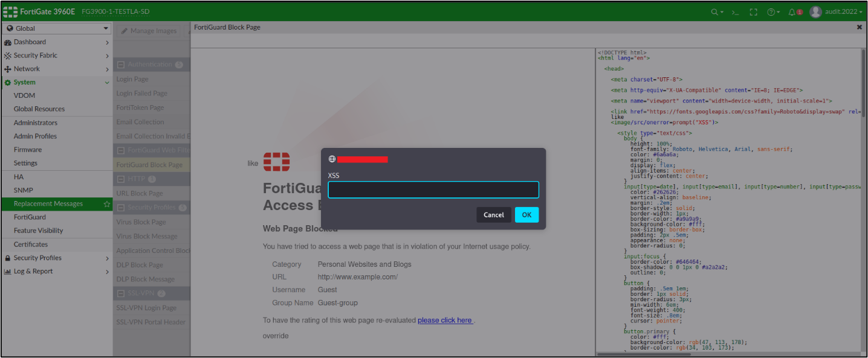The image size is (868, 358).
Task: Collapse the Authentication group
Action: pyautogui.click(x=121, y=65)
